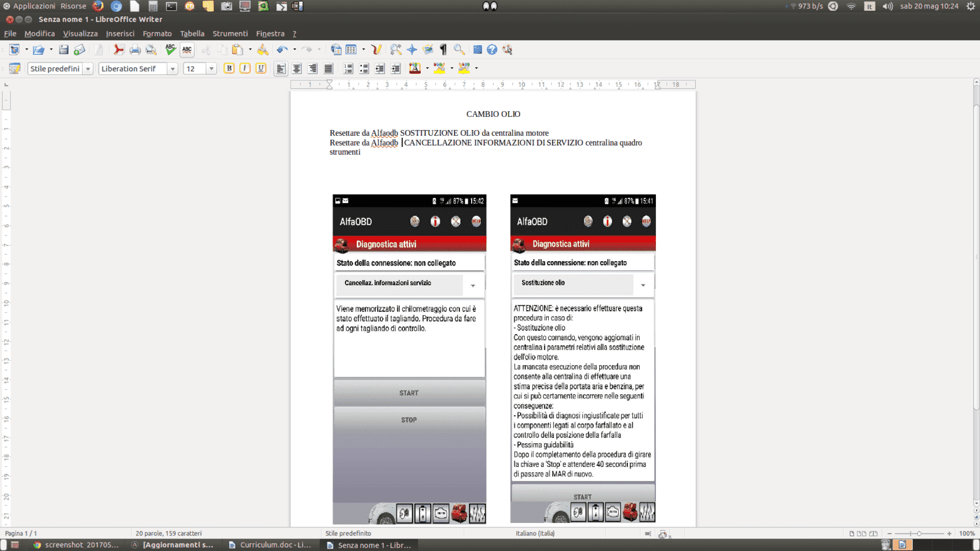Open the font color dropdown arrow
Viewport: 980px width, 551px height.
[427, 68]
